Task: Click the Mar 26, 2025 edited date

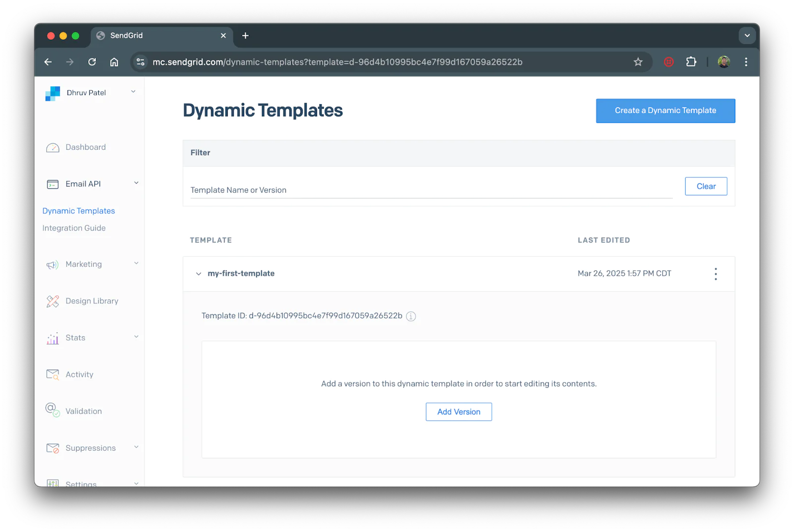Action: [624, 274]
